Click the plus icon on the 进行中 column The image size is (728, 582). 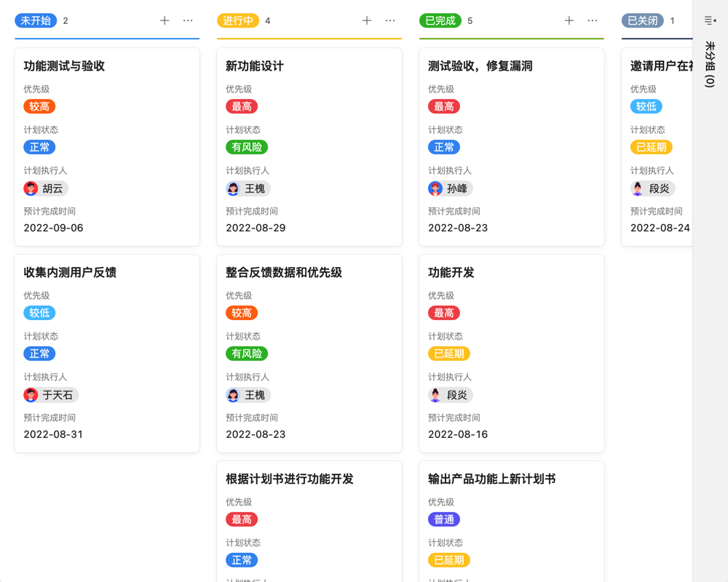[367, 20]
